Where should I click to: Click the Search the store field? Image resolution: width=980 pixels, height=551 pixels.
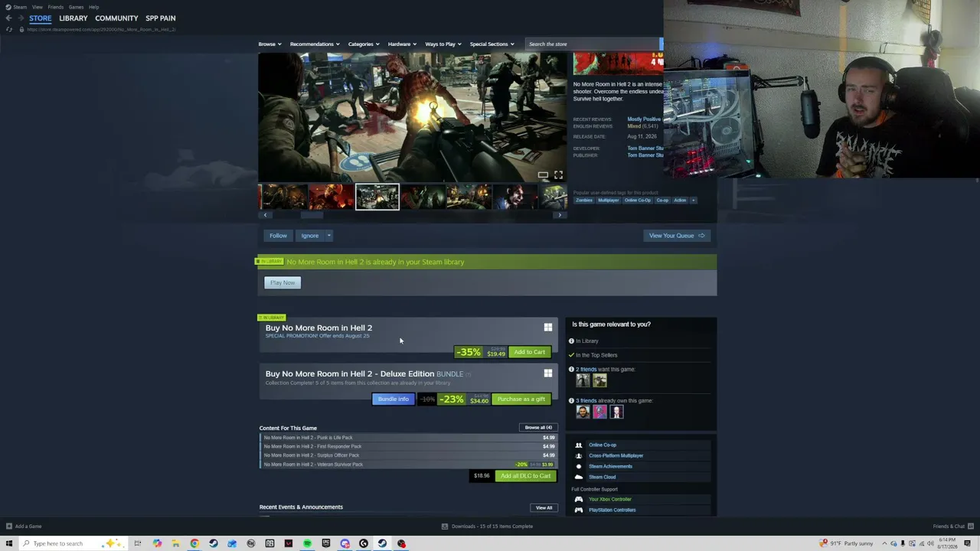pyautogui.click(x=593, y=44)
